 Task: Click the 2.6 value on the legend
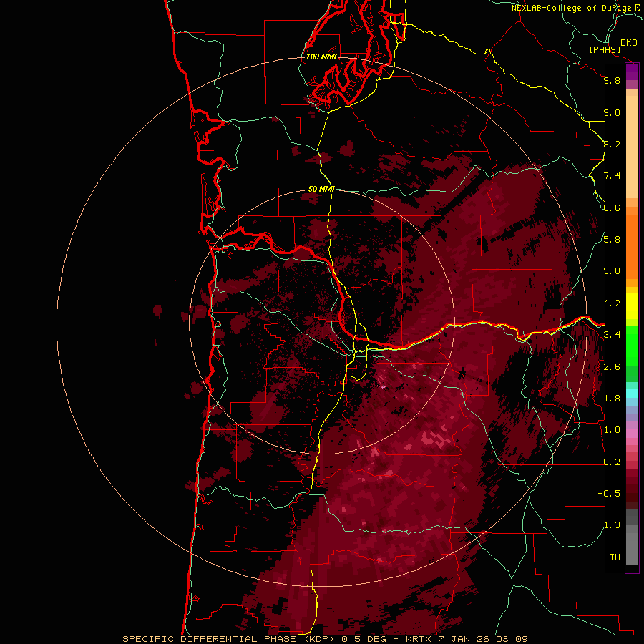tap(612, 367)
